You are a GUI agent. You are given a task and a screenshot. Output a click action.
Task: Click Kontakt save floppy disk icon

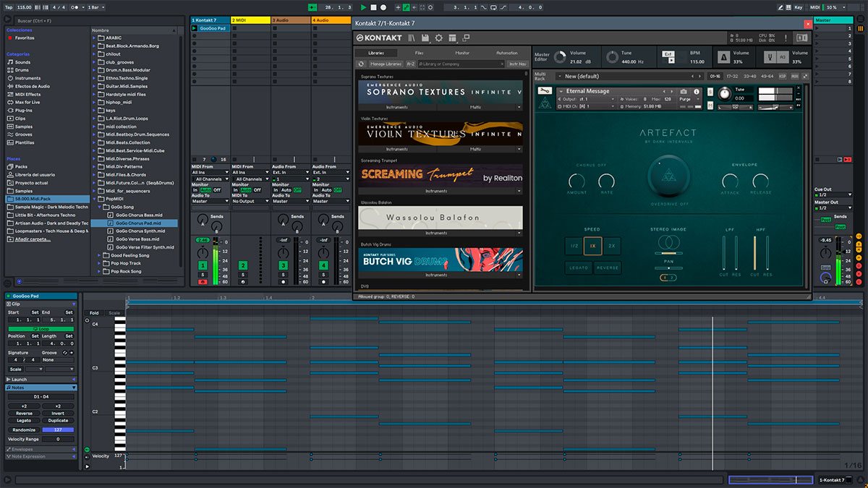pos(425,38)
